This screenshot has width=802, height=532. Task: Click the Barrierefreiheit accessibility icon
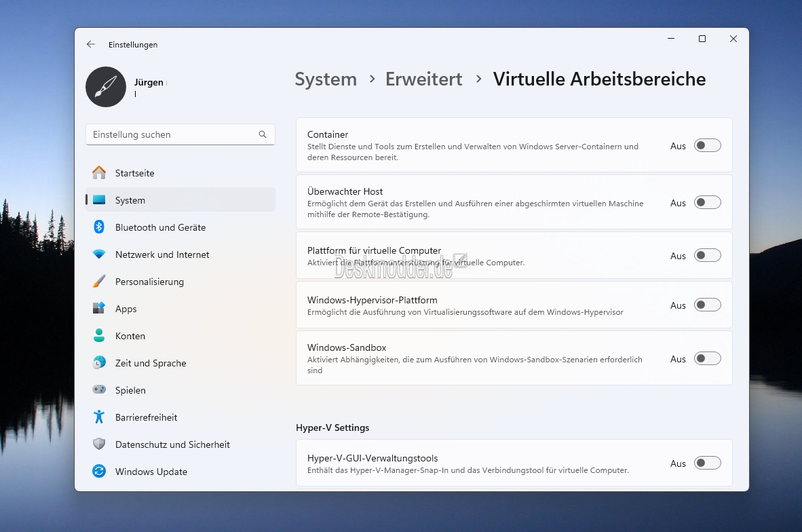[x=99, y=417]
